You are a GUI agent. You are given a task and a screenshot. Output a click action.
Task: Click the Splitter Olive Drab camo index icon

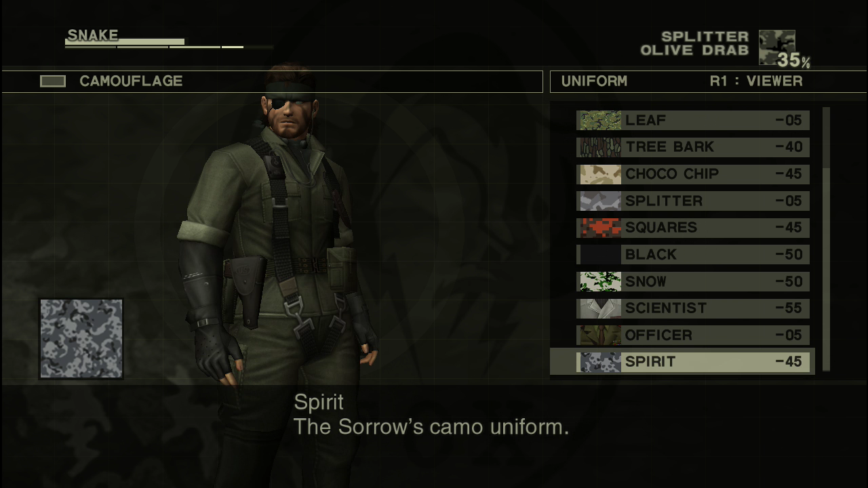point(776,47)
